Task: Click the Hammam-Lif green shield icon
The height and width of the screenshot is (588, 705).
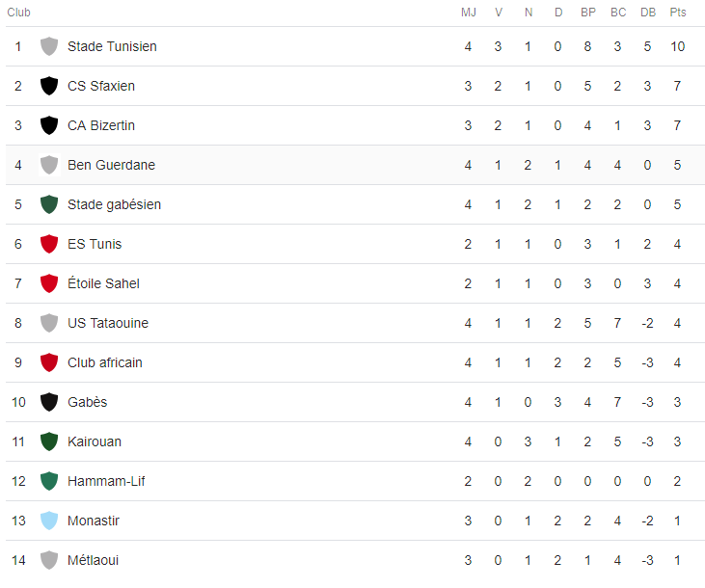Action: 49,481
